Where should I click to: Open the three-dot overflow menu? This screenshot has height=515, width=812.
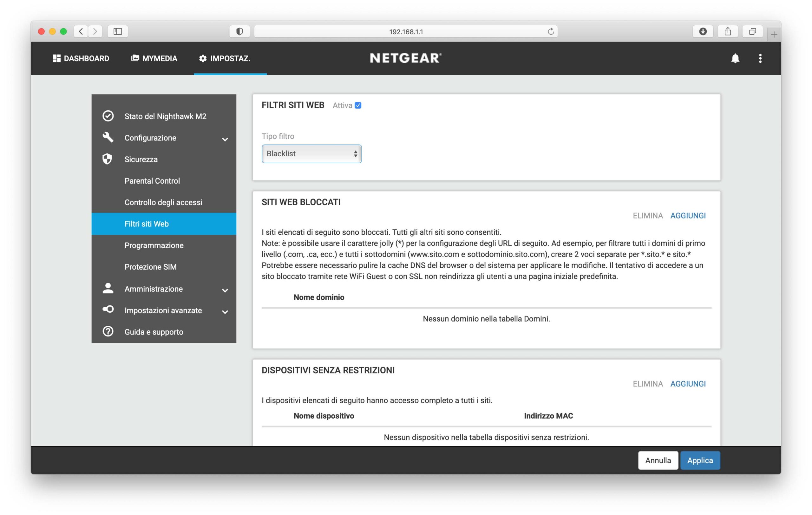[x=760, y=58]
